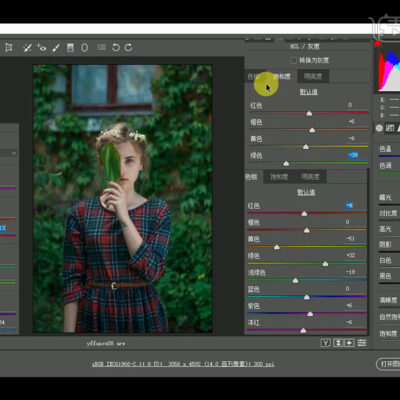
Task: Open the workflow options link at bottom
Action: [183, 364]
